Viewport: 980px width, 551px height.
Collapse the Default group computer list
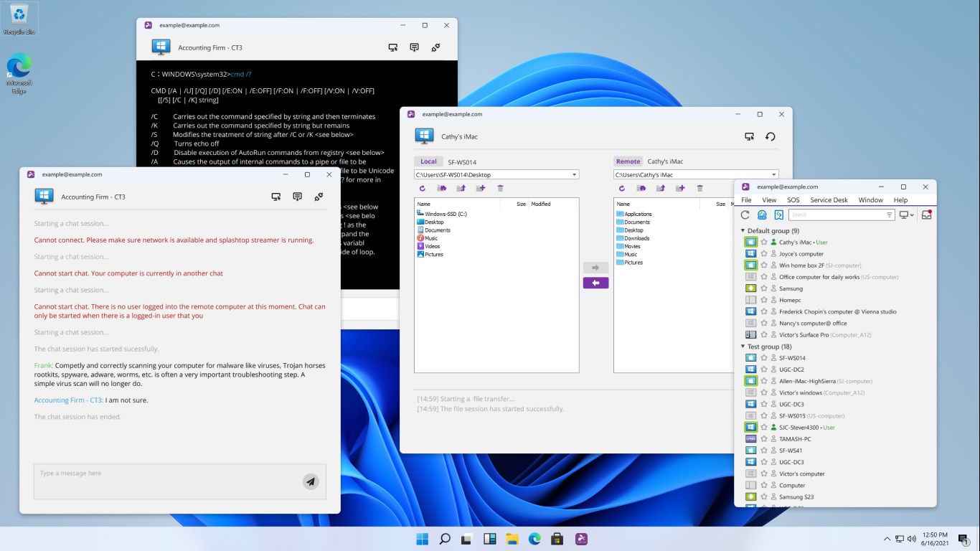click(x=743, y=230)
